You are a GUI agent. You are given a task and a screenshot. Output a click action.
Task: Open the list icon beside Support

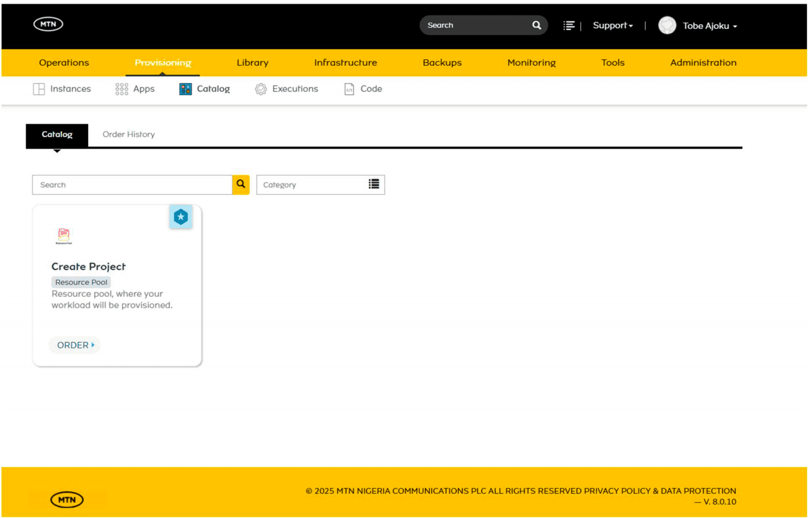point(568,26)
